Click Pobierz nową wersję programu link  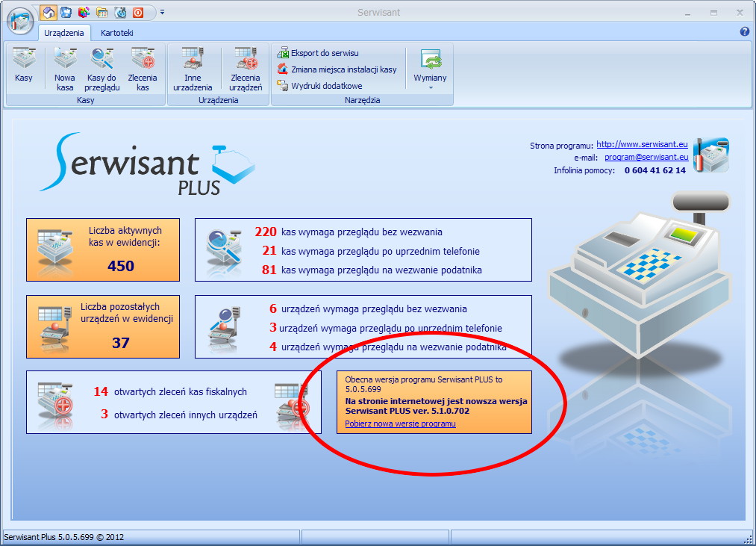pyautogui.click(x=400, y=424)
